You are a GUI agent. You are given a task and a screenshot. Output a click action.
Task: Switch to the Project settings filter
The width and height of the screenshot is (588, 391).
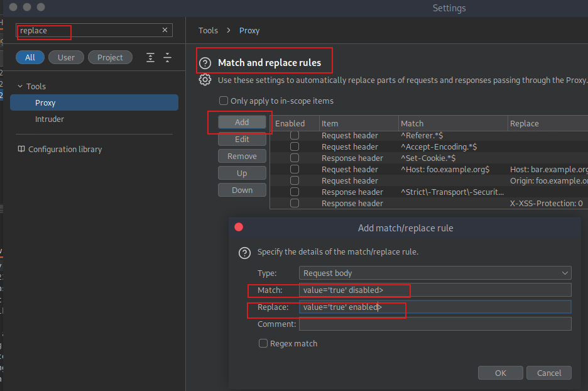110,57
